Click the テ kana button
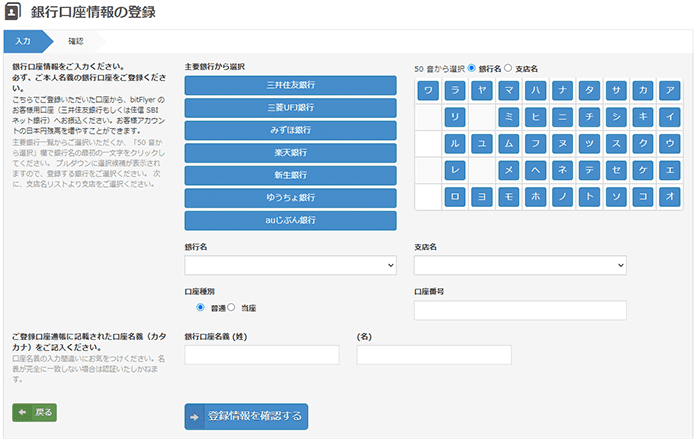Viewport: 697px width, 439px height. coord(589,170)
